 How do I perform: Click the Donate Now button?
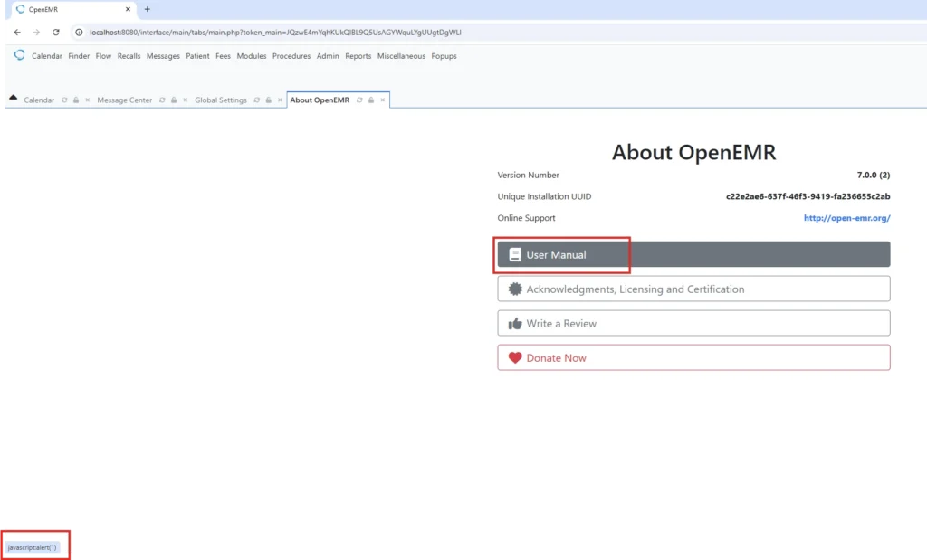pyautogui.click(x=693, y=357)
